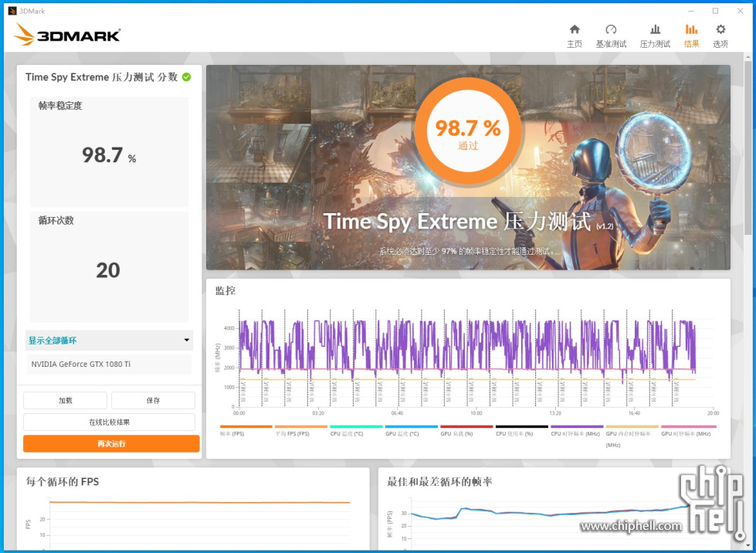The width and height of the screenshot is (756, 553).
Task: Click the NVIDIA GeForce GTX 1080 Ti field
Action: (109, 364)
